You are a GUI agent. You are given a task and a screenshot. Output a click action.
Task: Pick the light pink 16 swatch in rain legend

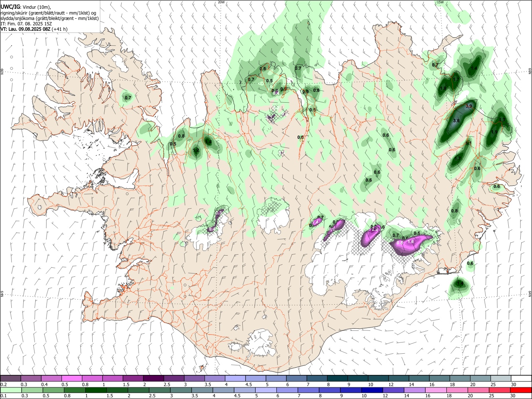tap(436, 390)
